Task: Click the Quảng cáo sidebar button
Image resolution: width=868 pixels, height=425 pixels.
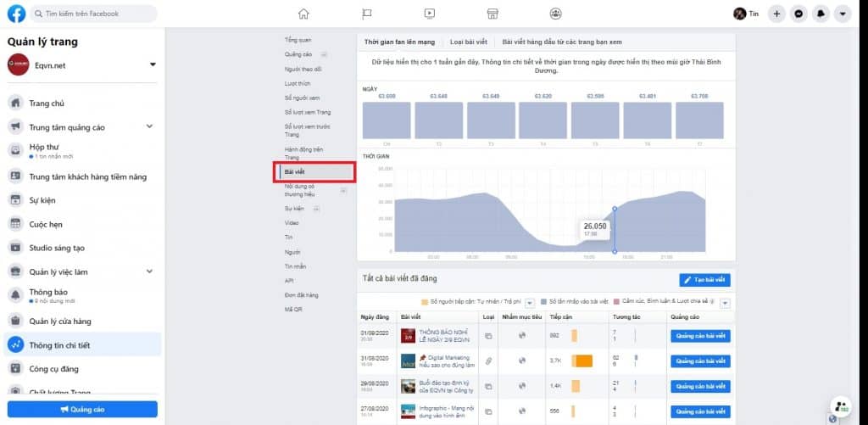Action: point(82,410)
